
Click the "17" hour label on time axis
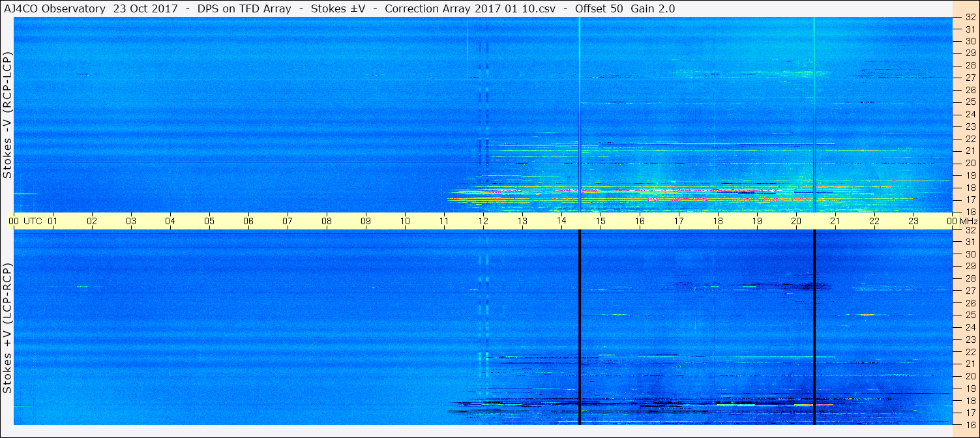tap(679, 221)
